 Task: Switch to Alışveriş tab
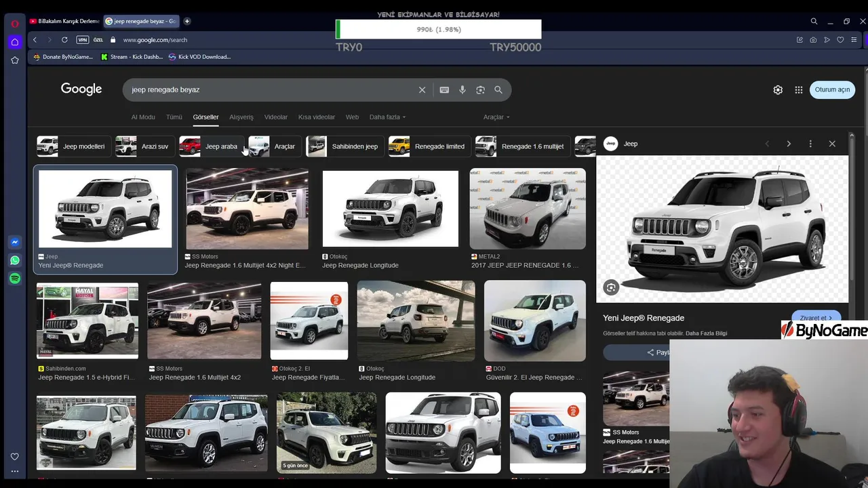click(241, 117)
